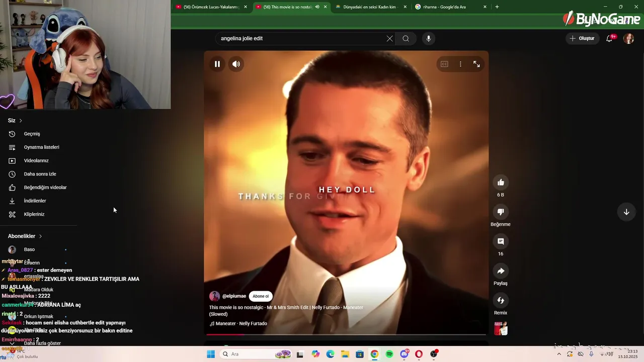Expand the Shorts player to fullscreen

(476, 64)
